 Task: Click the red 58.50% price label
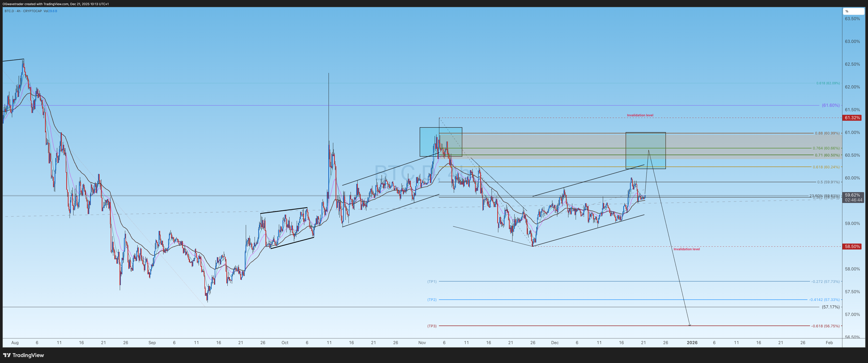(x=852, y=246)
